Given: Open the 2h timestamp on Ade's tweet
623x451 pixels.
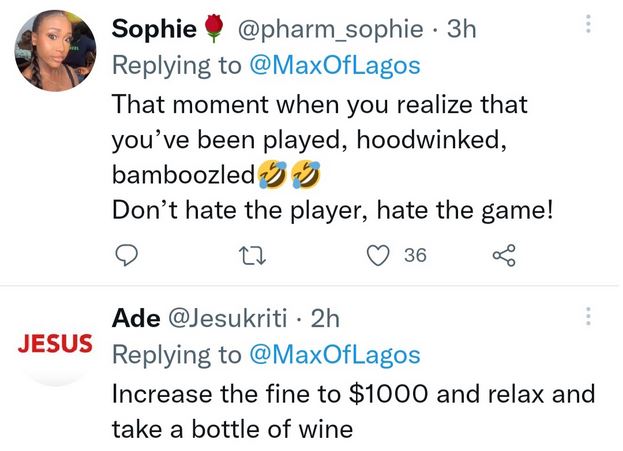Looking at the screenshot, I should click(x=326, y=318).
